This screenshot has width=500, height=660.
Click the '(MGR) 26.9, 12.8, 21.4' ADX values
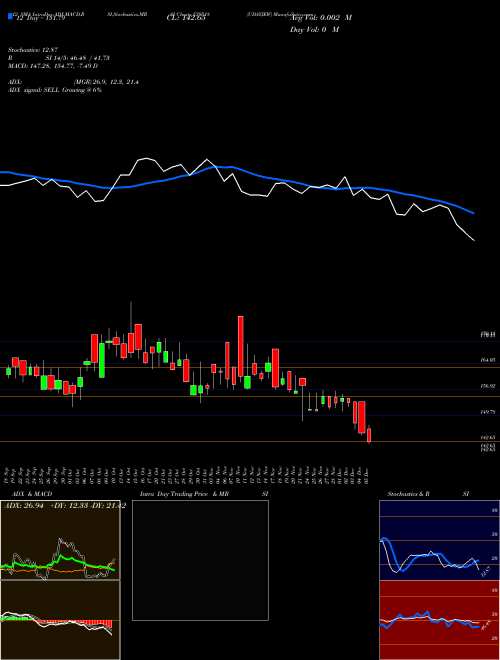pyautogui.click(x=106, y=82)
